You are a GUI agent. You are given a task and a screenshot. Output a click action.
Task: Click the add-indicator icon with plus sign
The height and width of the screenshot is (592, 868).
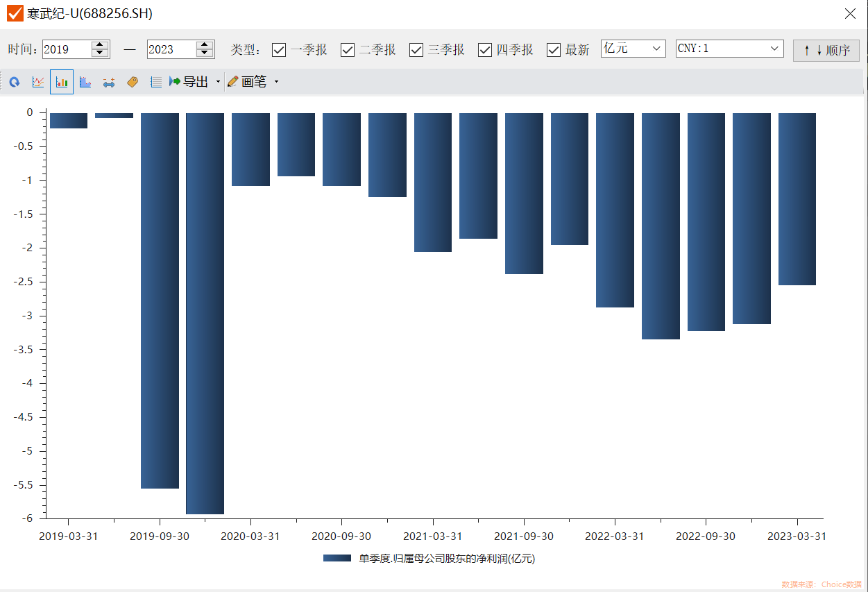(109, 82)
